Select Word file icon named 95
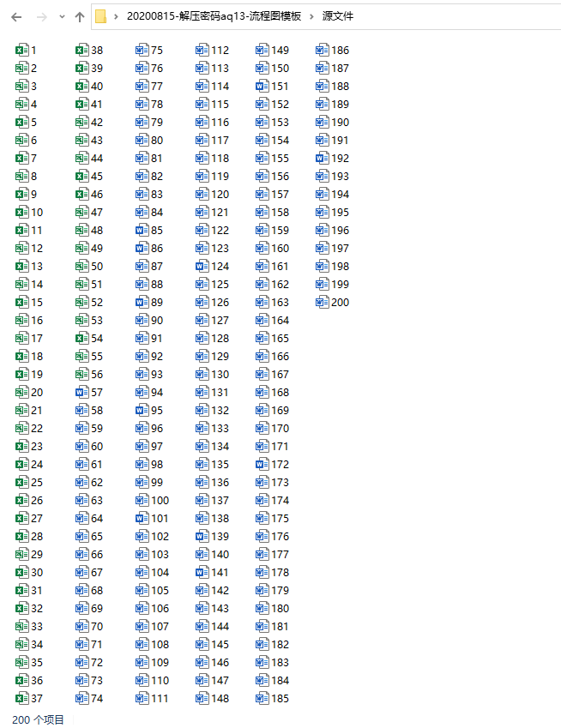Viewport: 561px width, 728px height. (x=142, y=410)
